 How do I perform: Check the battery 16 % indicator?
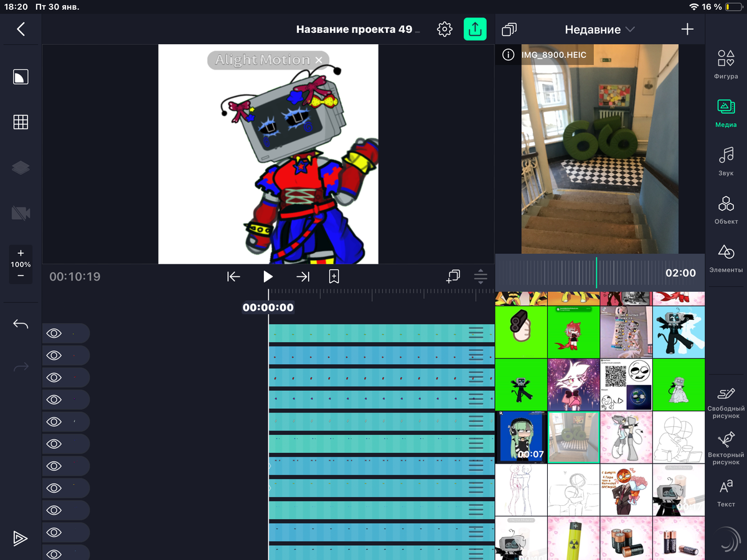pos(722,7)
